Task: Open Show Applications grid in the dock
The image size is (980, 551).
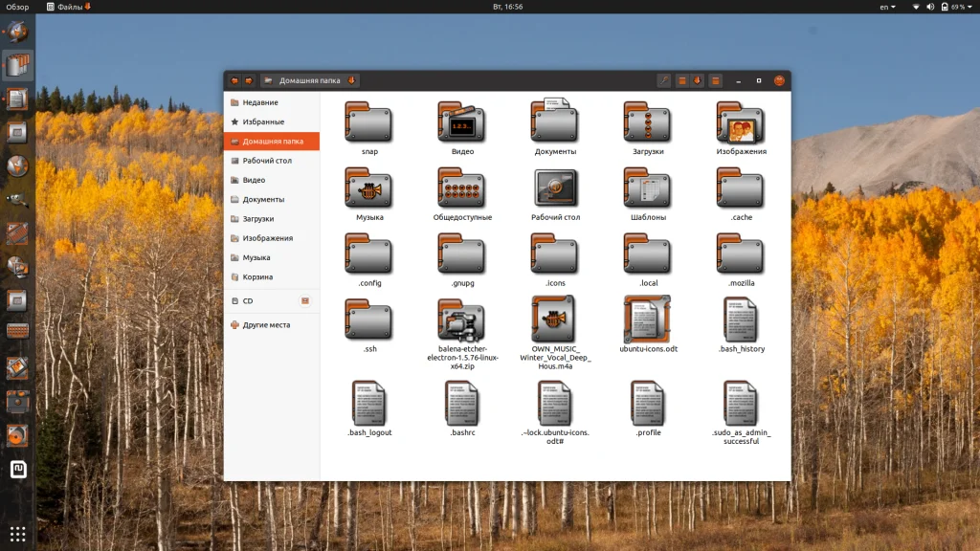Action: 17,533
